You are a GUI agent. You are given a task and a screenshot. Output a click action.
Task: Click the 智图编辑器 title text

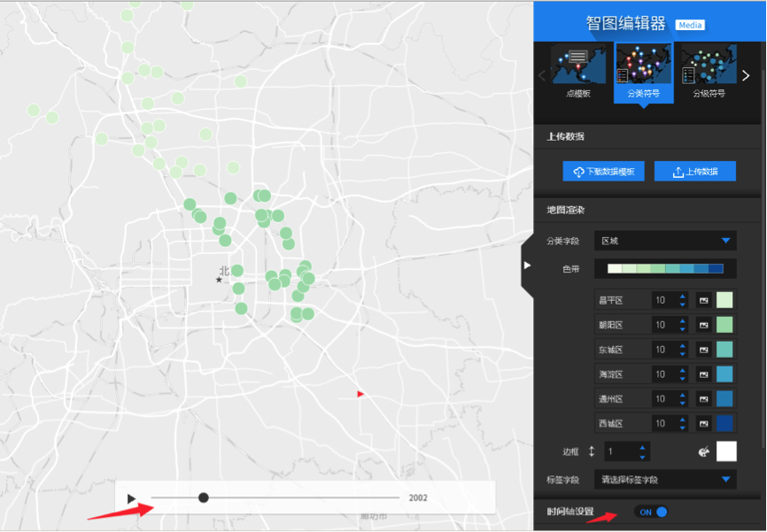tap(625, 24)
